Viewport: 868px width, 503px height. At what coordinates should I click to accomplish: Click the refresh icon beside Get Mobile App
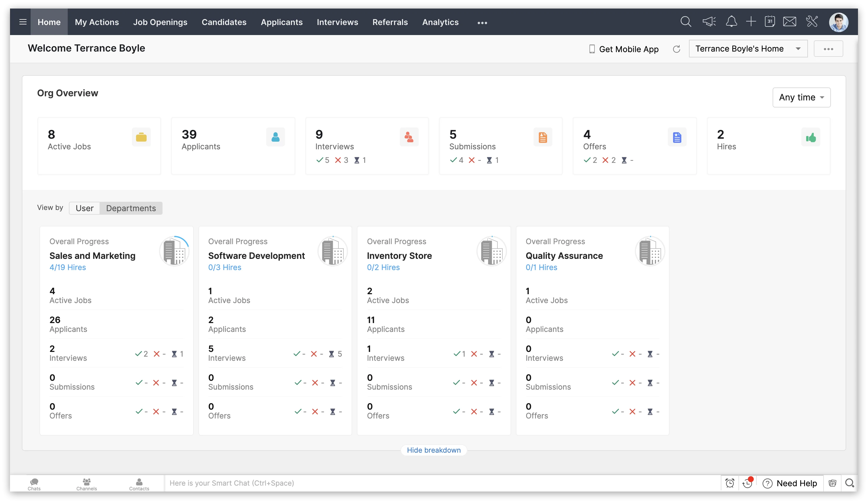click(676, 49)
